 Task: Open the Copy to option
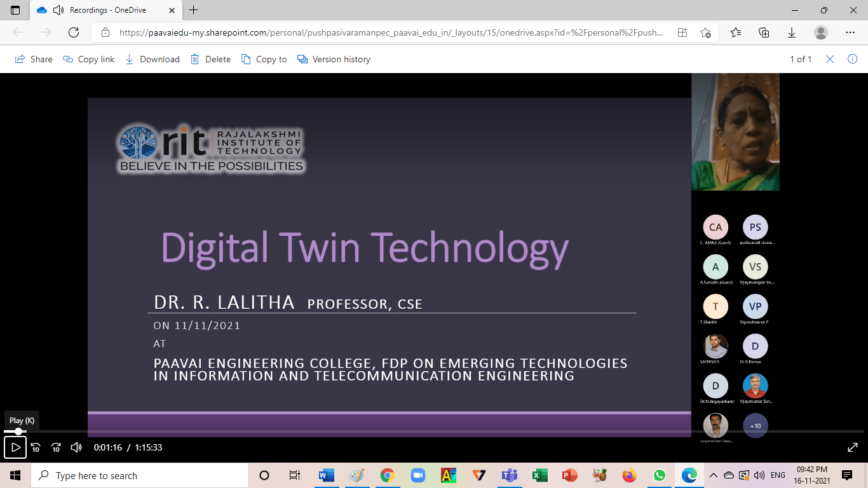(x=264, y=59)
